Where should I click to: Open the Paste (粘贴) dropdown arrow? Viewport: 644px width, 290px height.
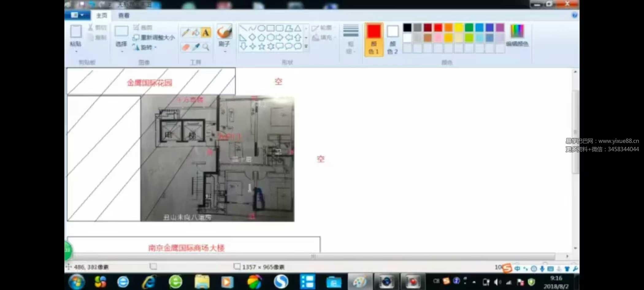point(76,51)
